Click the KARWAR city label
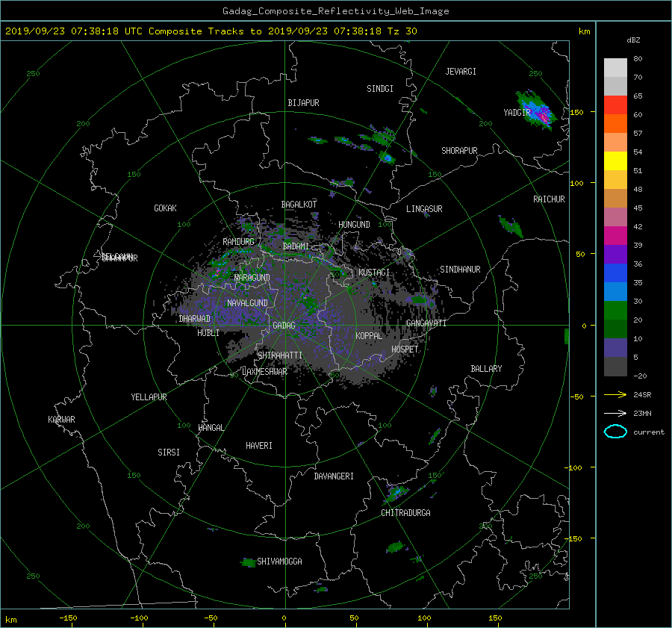This screenshot has height=628, width=672. (61, 420)
